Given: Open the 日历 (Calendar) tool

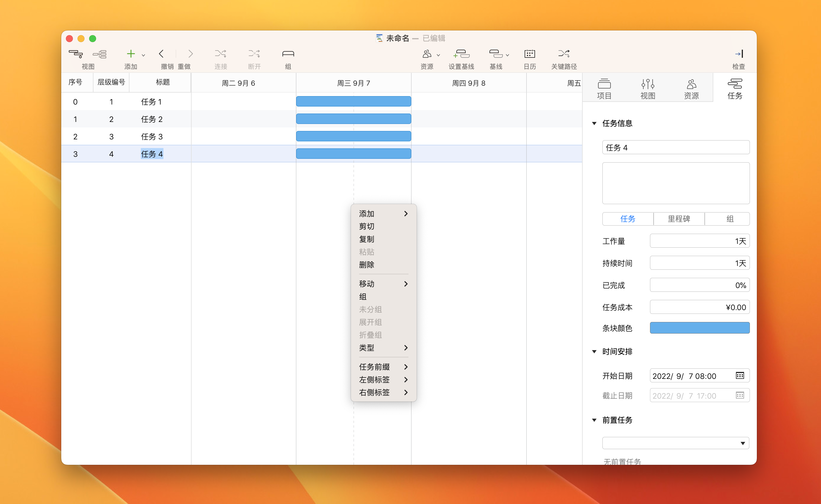Looking at the screenshot, I should point(530,58).
